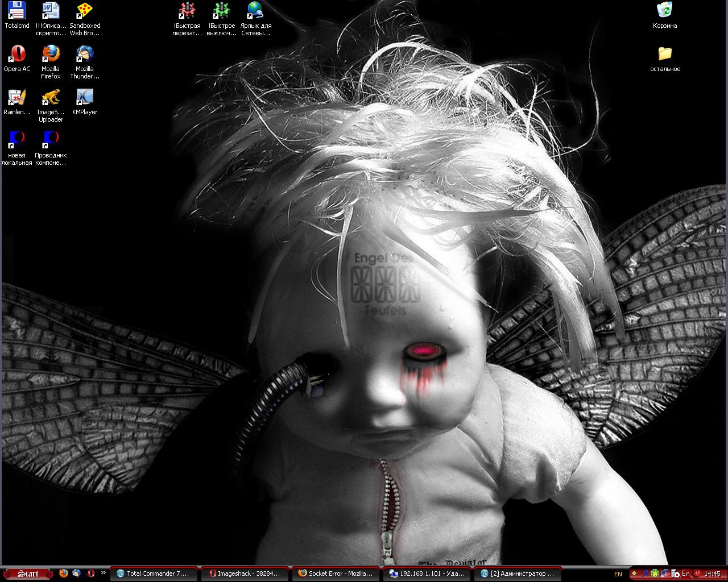Expand the quick launch overflow chevron

[103, 573]
